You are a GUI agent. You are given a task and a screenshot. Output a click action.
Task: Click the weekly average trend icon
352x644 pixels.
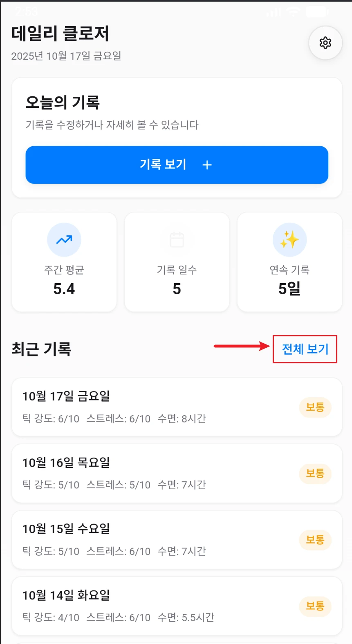point(64,240)
